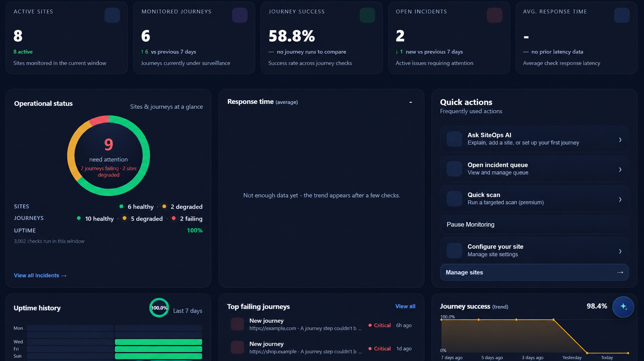Screen dimensions: 644x361
Task: Click the Critical badge dated 6h ago
Action: pyautogui.click(x=379, y=325)
